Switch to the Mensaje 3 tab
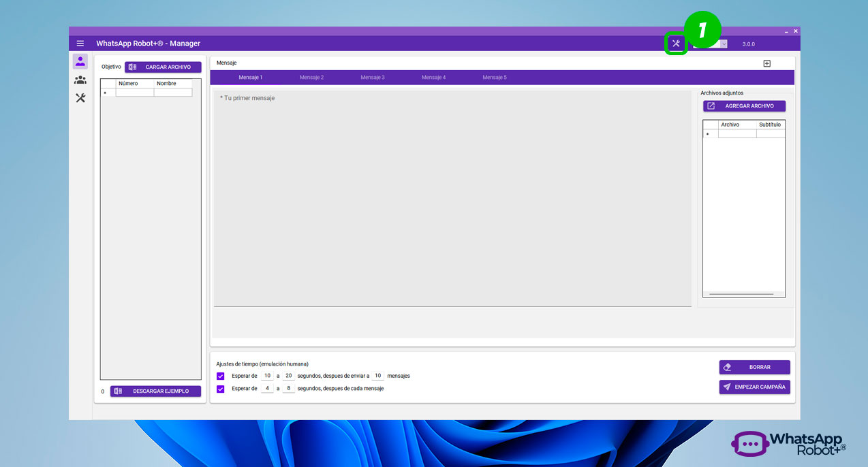 click(x=373, y=78)
